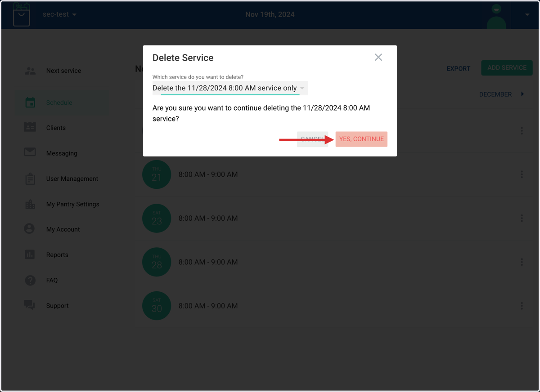Click the 8:00 AM - 9:00 AM text for THU 21
540x392 pixels.
(208, 174)
